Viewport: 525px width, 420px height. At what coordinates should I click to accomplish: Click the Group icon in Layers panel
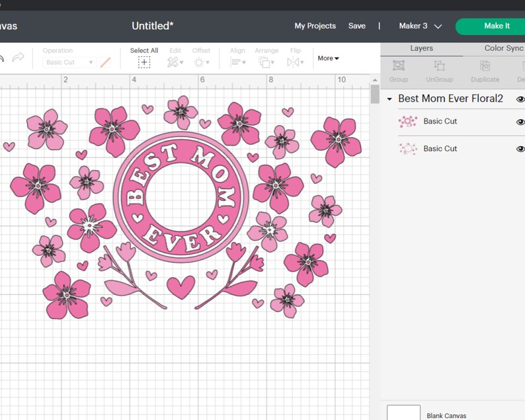pos(399,65)
